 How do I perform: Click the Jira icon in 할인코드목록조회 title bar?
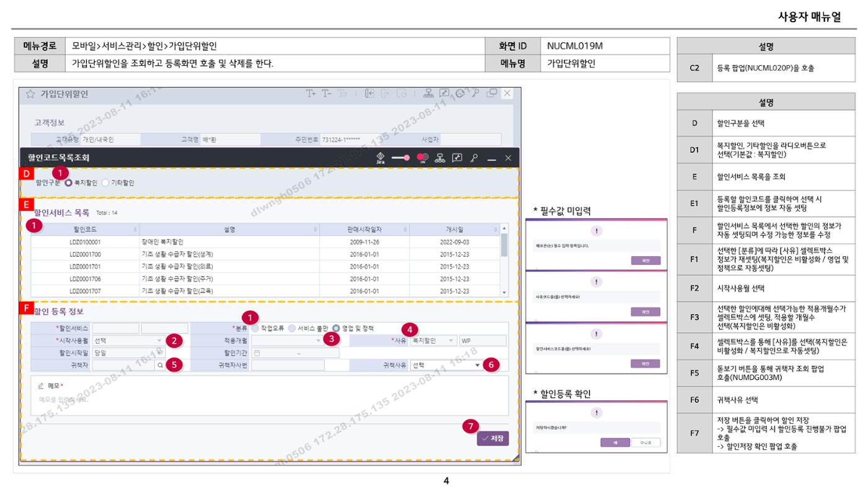pyautogui.click(x=381, y=158)
